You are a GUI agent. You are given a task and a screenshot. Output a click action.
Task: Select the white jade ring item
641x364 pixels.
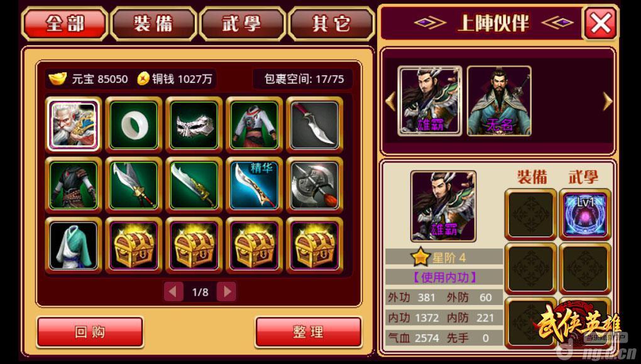point(134,124)
